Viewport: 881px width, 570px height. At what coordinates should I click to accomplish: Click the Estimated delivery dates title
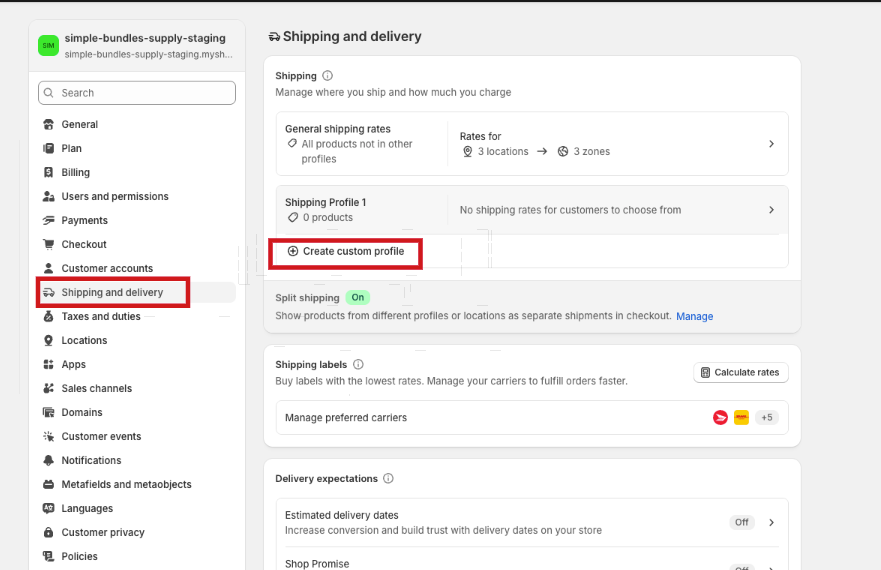[x=342, y=515]
